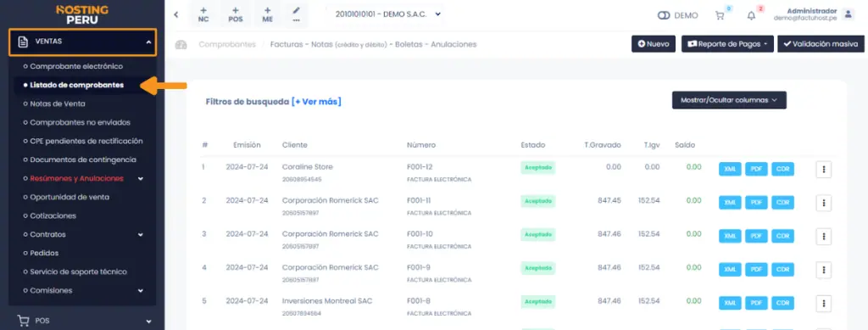Click the T.Gravado column header
This screenshot has width=868, height=330.
[x=603, y=145]
